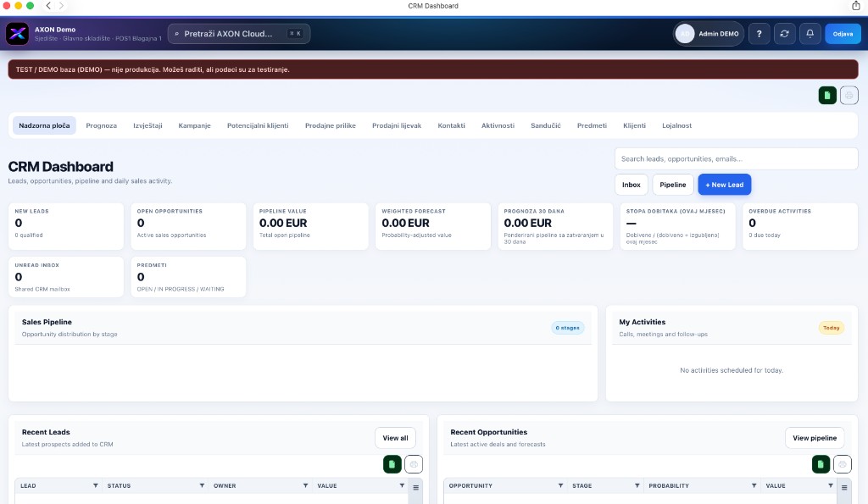The width and height of the screenshot is (868, 504).
Task: Click the print icon below banner
Action: [x=849, y=95]
